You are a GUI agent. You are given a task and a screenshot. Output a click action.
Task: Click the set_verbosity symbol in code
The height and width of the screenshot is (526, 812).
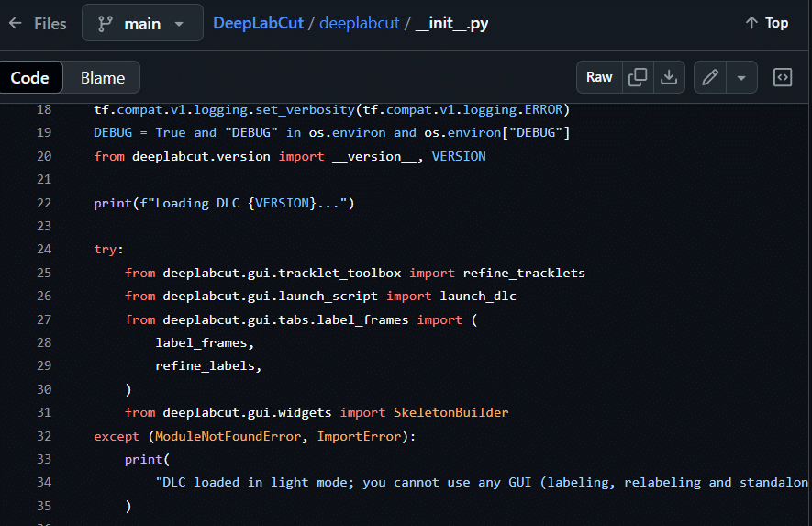305,110
